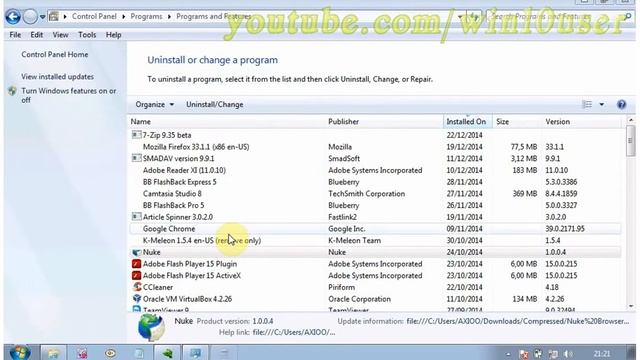Click the Back navigation arrow

tap(13, 17)
